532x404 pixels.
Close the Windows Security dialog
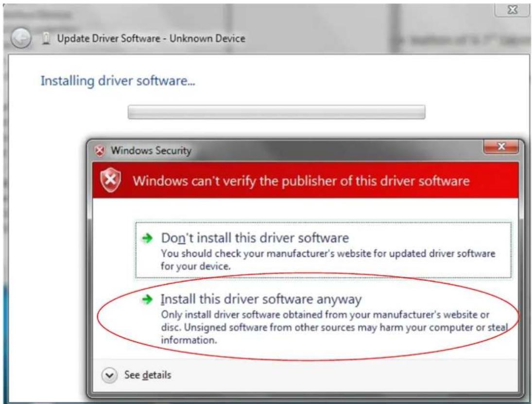tap(501, 147)
